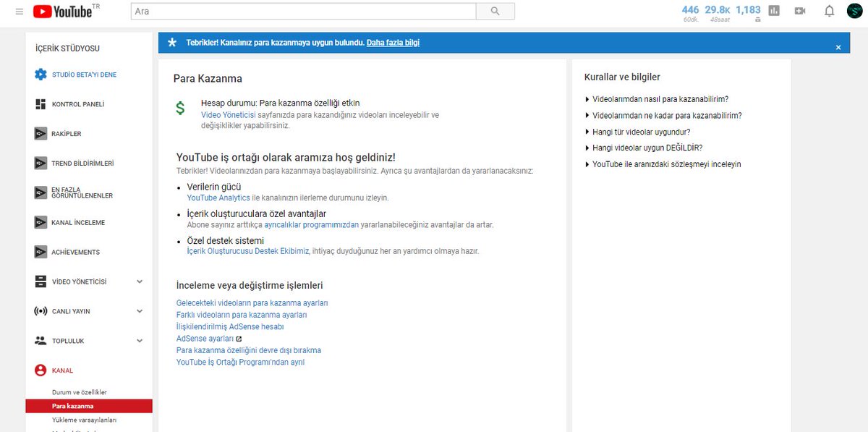Click Para kazanma özelliğini devre dışı bırakma
This screenshot has height=432, width=868.
tap(249, 350)
